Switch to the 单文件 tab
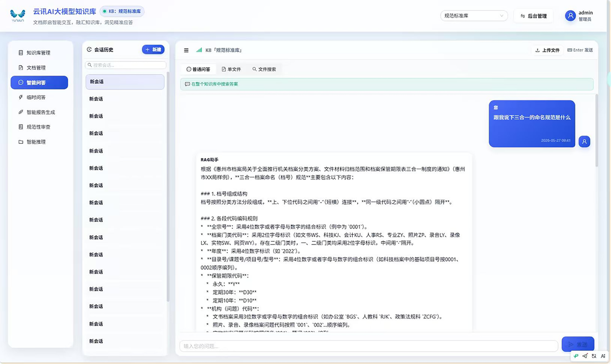This screenshot has height=364, width=611. pos(231,69)
